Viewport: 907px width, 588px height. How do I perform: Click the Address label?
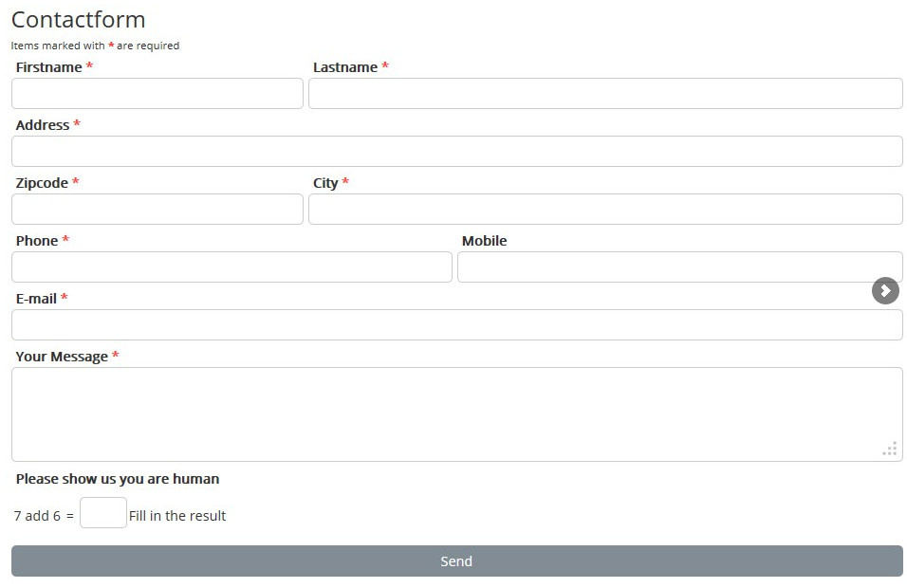coord(43,125)
